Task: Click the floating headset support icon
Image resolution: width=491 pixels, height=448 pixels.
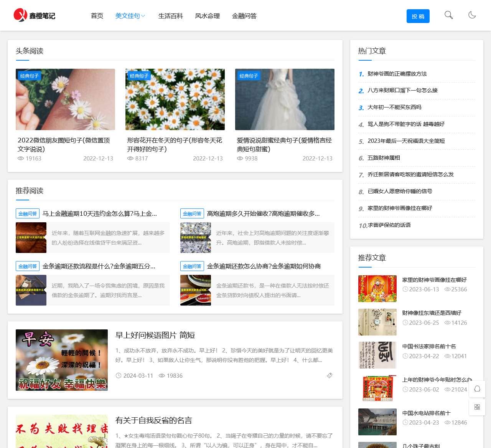Action: (477, 388)
